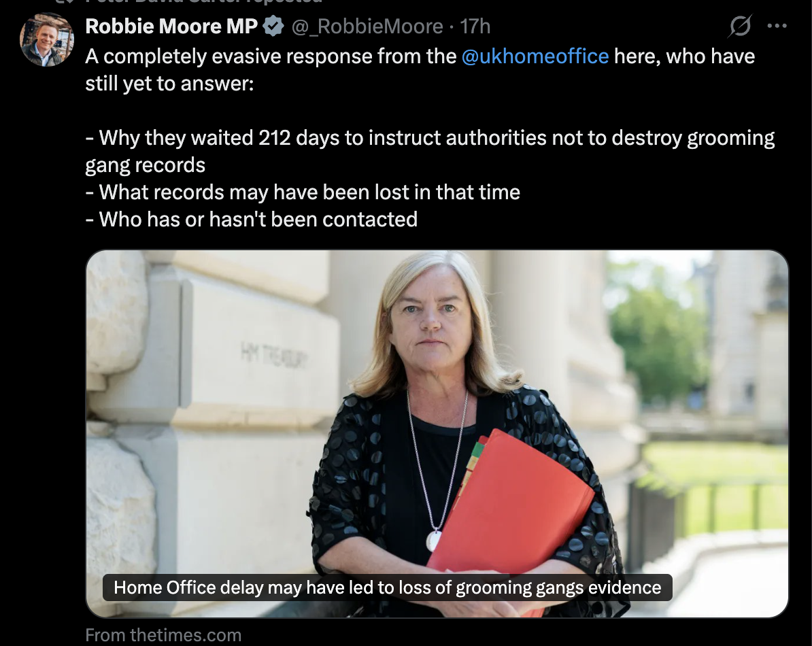Image resolution: width=812 pixels, height=646 pixels.
Task: Open the three-dot more options menu
Action: pos(777,26)
